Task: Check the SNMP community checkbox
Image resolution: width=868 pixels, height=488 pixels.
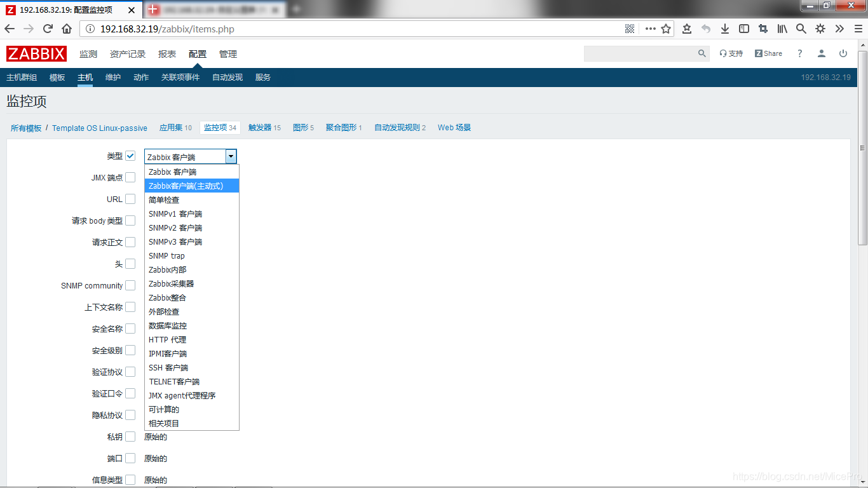Action: coord(130,285)
